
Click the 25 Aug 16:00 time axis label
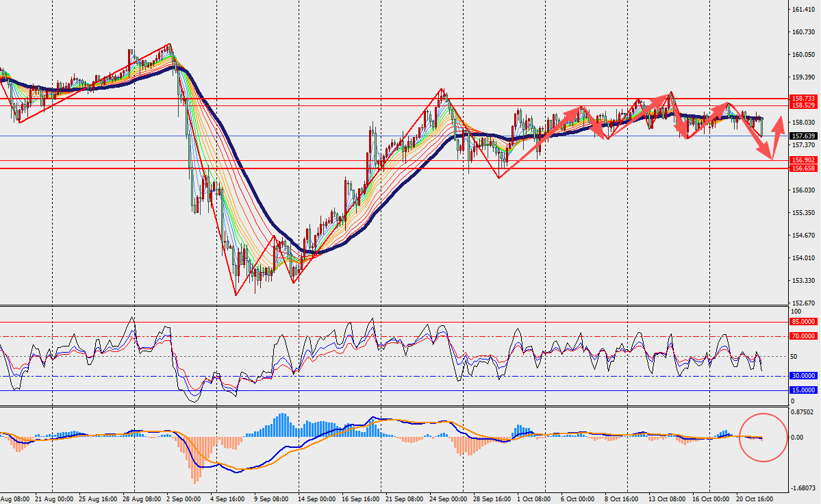(98, 499)
